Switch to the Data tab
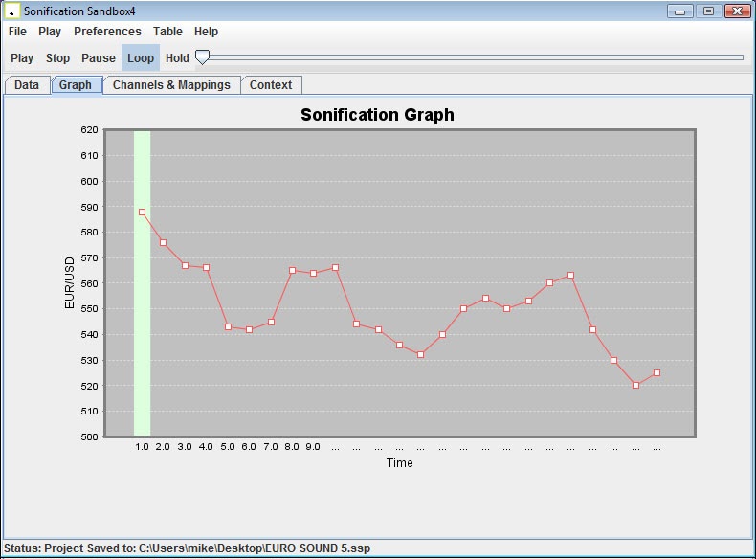 click(x=27, y=85)
